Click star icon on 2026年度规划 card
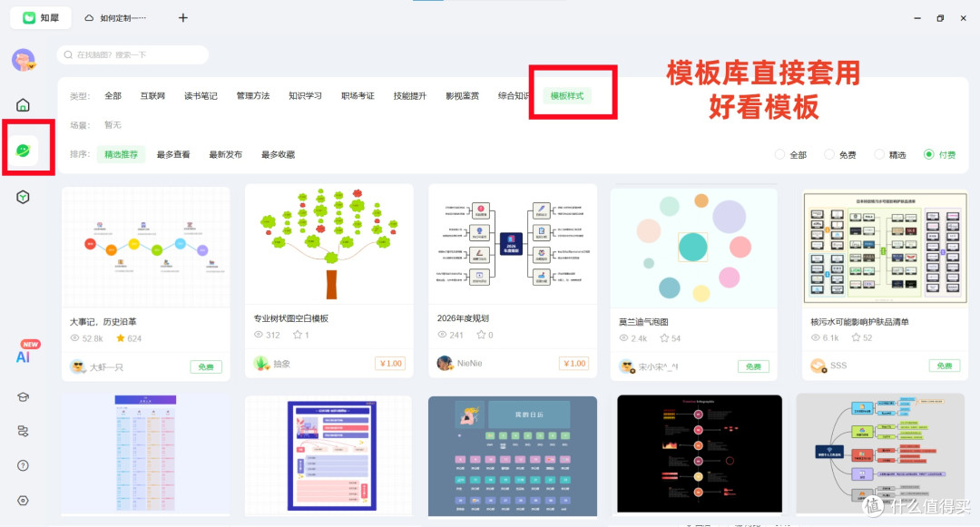Screen dimensions: 980x527 point(481,335)
